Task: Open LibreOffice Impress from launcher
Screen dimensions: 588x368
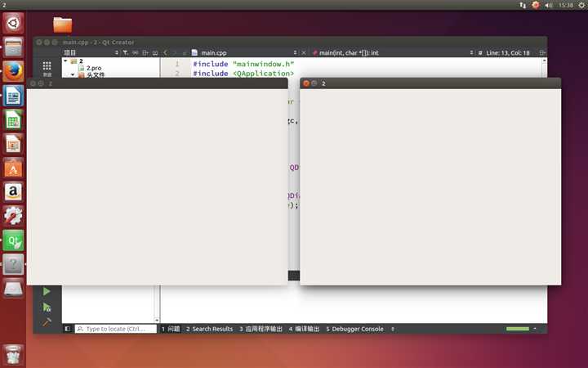Action: (x=13, y=144)
